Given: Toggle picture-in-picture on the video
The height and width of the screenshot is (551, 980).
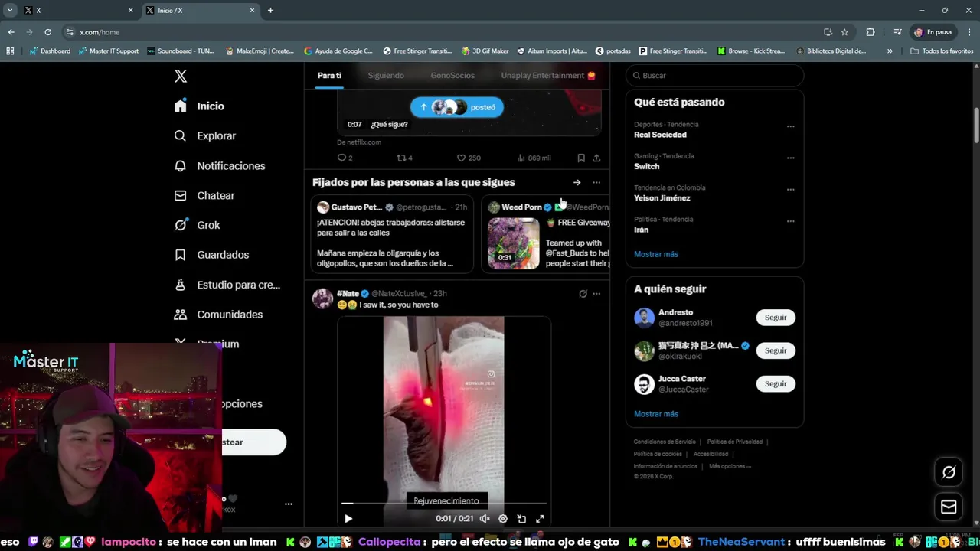Looking at the screenshot, I should (x=521, y=518).
